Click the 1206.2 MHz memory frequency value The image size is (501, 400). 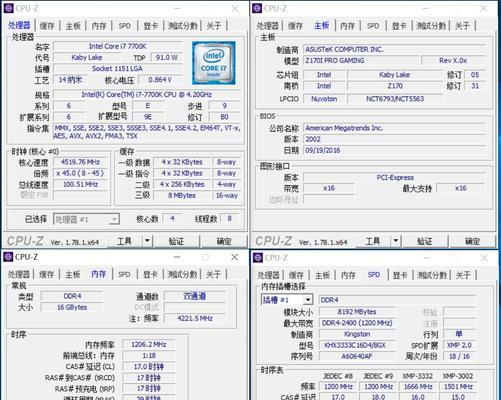click(149, 344)
